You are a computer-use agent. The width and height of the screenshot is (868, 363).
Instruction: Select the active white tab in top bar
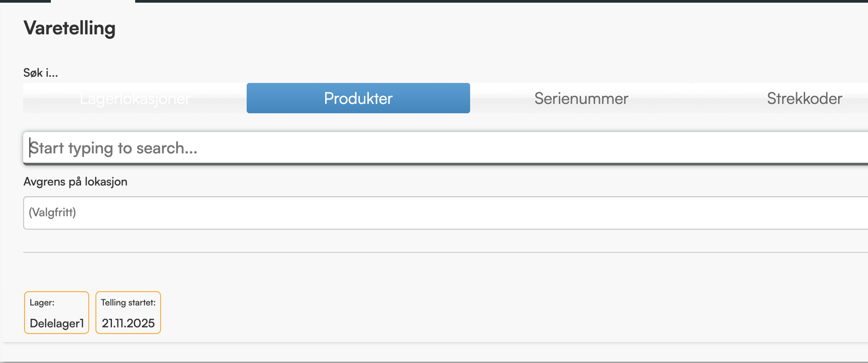pyautogui.click(x=93, y=1)
